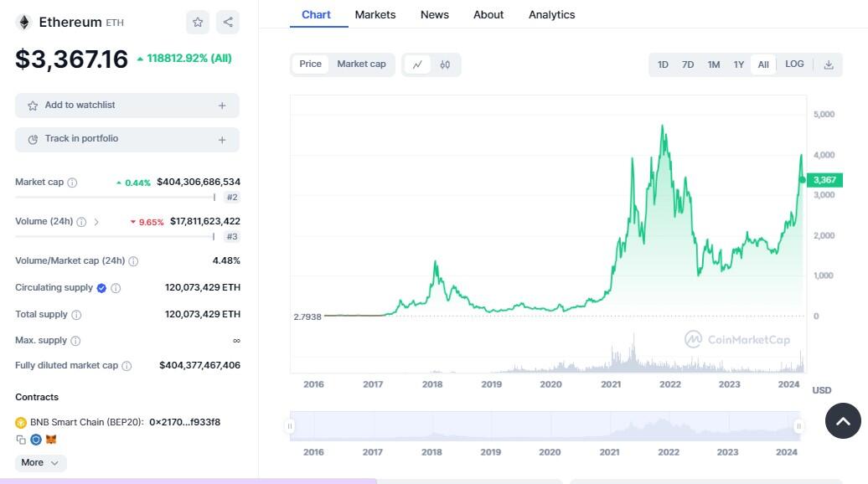Click the $3,367.16 price value
The image size is (868, 484).
coord(71,59)
